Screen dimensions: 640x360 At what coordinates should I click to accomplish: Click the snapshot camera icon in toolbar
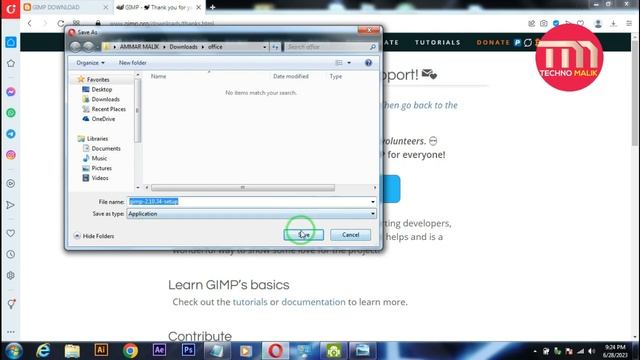(x=544, y=24)
